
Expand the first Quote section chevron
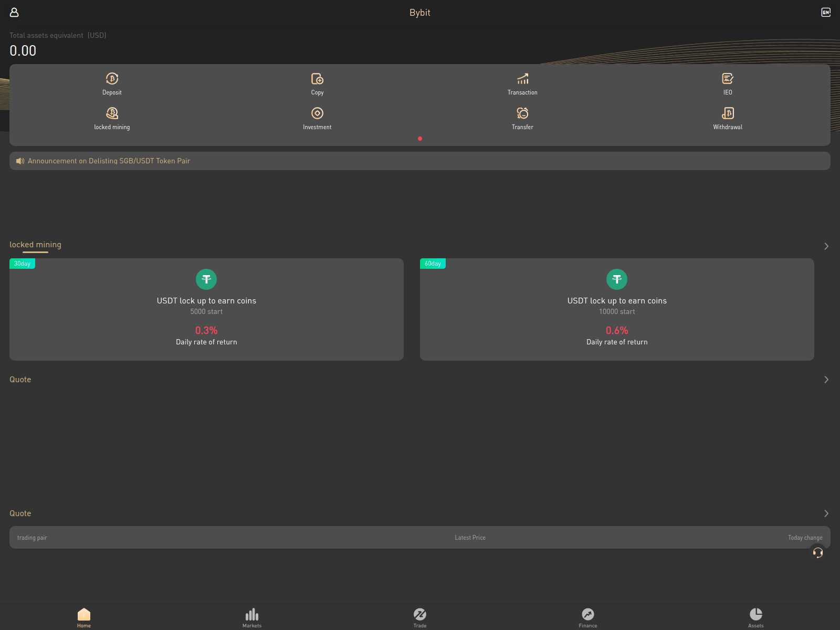click(826, 380)
